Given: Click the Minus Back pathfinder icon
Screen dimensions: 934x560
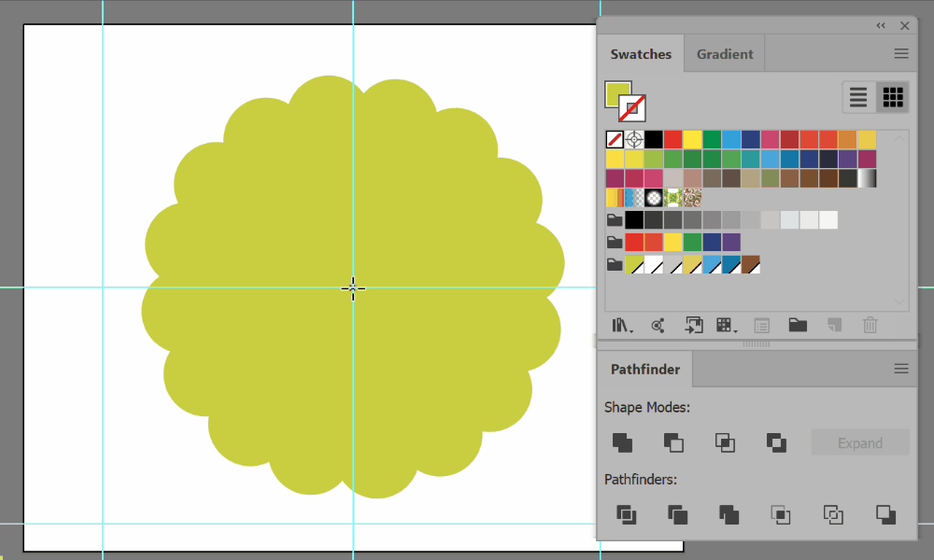Looking at the screenshot, I should tap(885, 515).
